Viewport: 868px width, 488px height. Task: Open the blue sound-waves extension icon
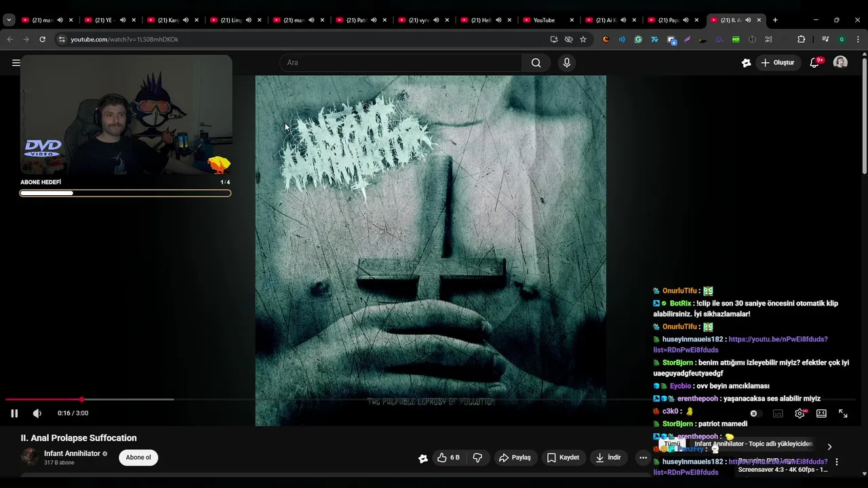(x=622, y=39)
